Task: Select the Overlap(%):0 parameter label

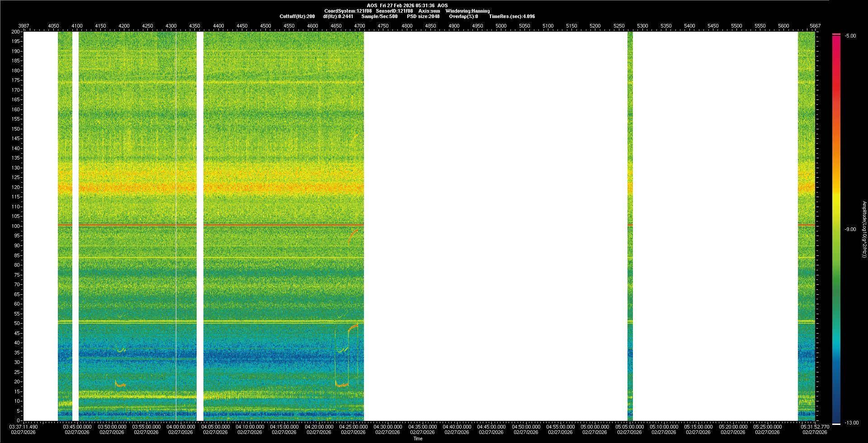Action: pos(463,16)
